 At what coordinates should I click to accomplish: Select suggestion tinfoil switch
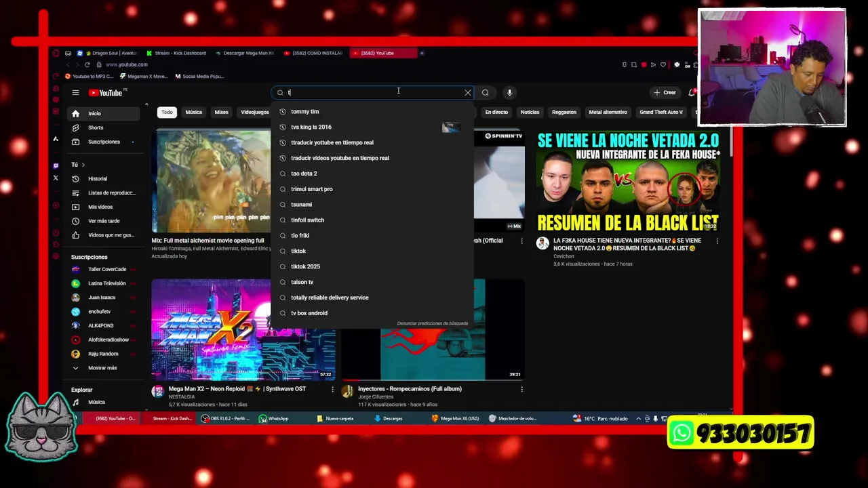pyautogui.click(x=372, y=220)
